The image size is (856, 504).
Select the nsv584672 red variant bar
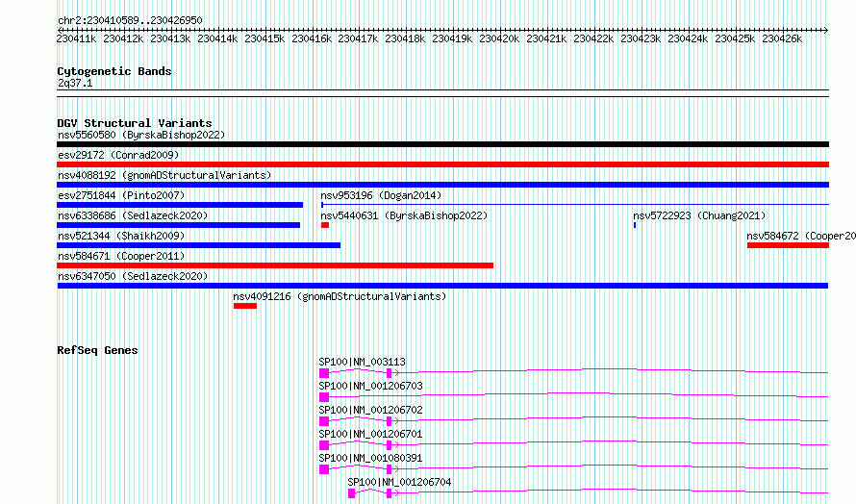point(788,245)
